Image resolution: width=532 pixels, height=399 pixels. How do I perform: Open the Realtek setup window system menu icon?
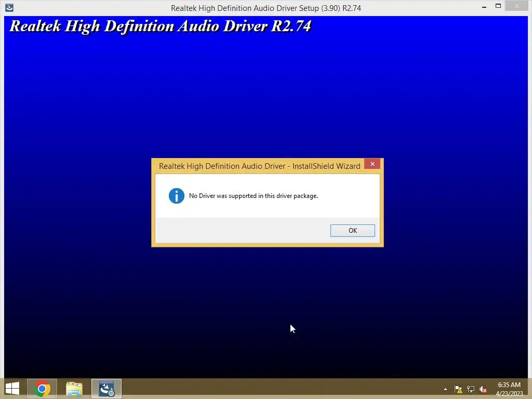point(9,7)
